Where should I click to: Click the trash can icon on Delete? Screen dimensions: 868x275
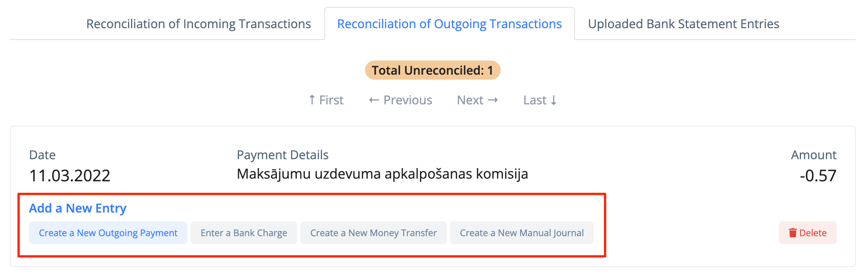click(x=793, y=233)
